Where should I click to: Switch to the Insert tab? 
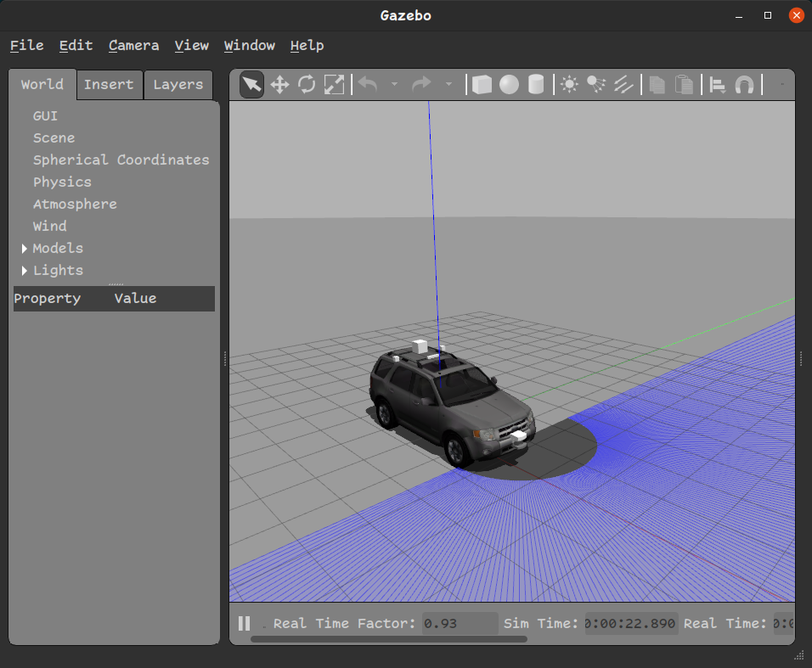click(109, 85)
